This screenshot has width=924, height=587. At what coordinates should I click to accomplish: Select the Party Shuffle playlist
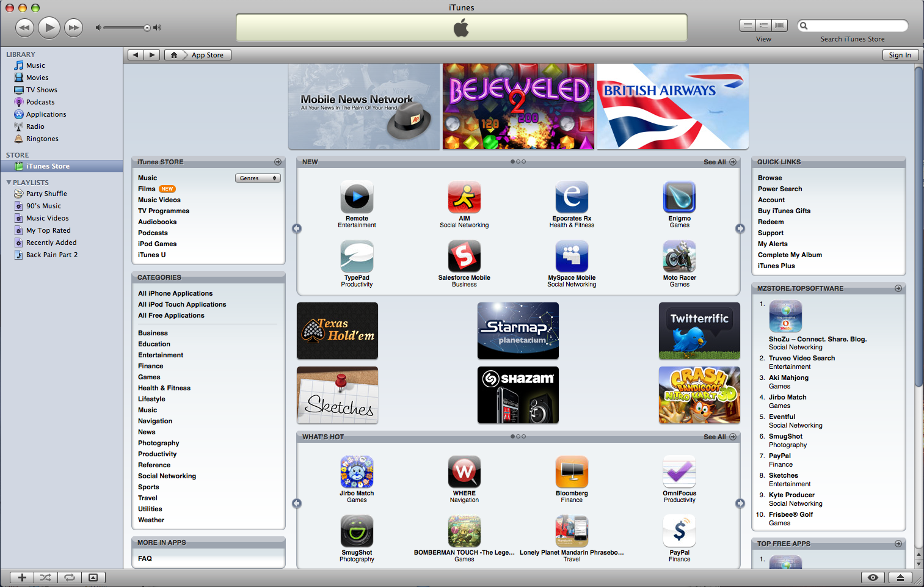[46, 194]
